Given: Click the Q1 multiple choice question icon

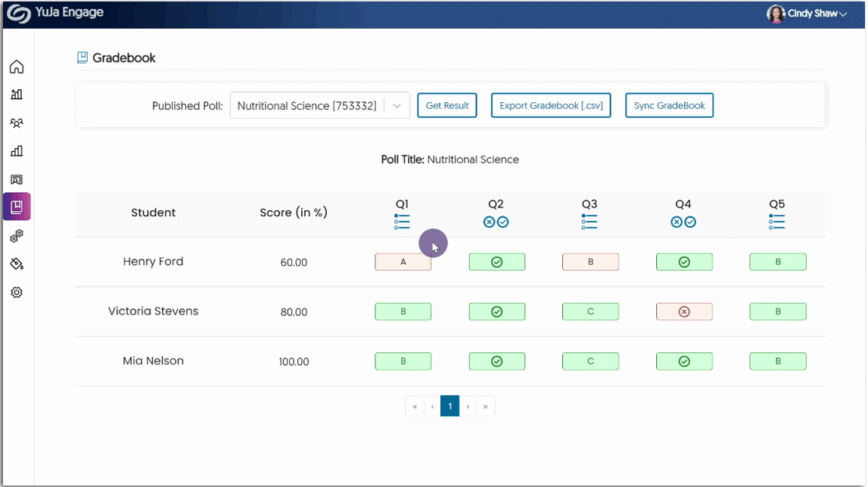Looking at the screenshot, I should tap(402, 221).
